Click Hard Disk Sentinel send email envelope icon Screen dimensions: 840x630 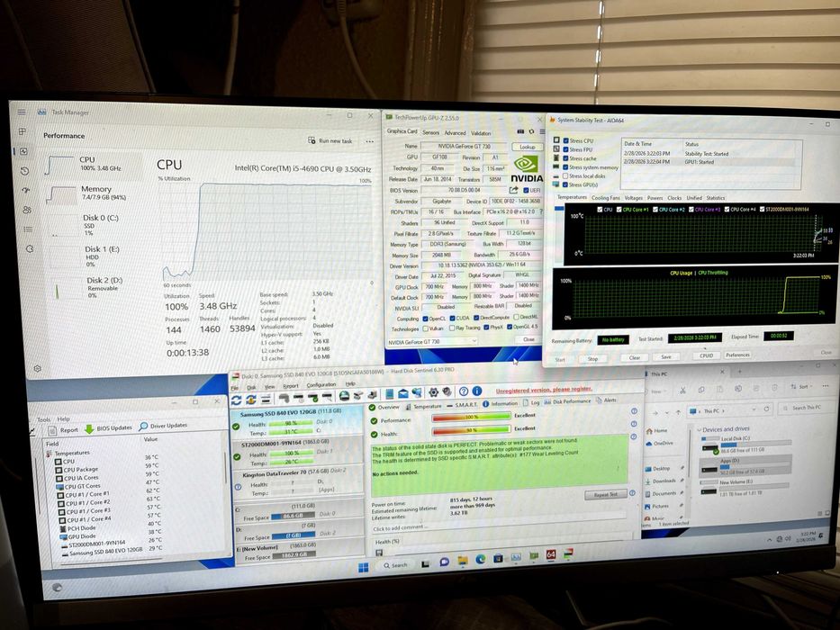click(402, 394)
